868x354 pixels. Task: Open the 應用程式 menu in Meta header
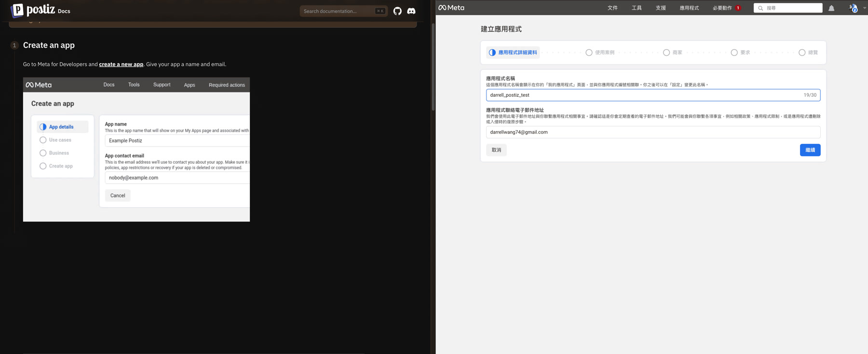click(689, 8)
